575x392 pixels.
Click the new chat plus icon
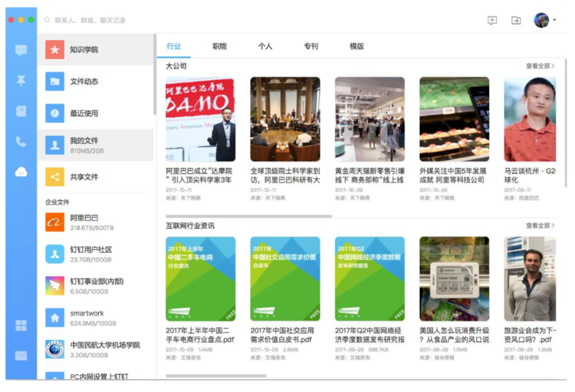(492, 20)
